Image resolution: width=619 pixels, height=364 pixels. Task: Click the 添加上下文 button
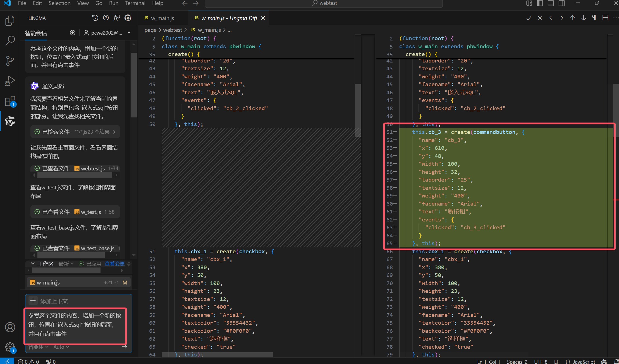click(x=33, y=301)
